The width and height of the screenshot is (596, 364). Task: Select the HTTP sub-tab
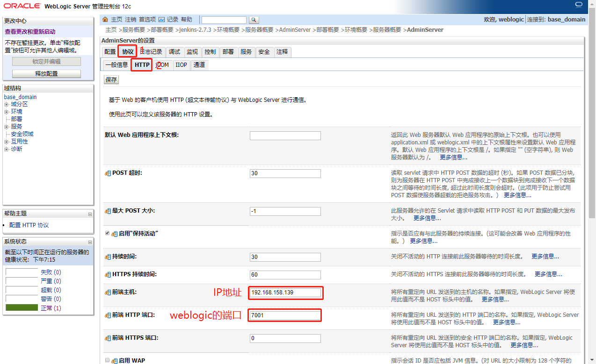tap(142, 65)
